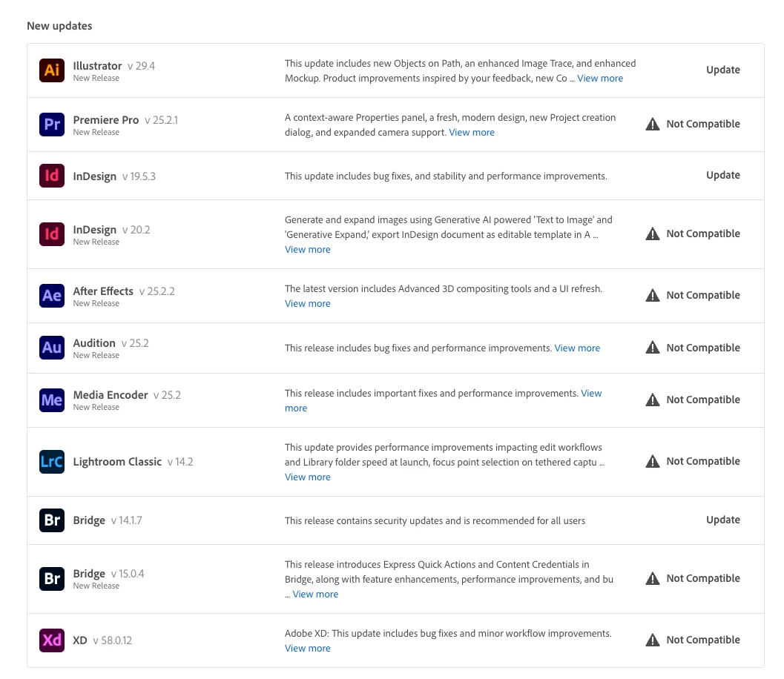
Task: Click the v 25.2.1 version text
Action: click(x=161, y=120)
